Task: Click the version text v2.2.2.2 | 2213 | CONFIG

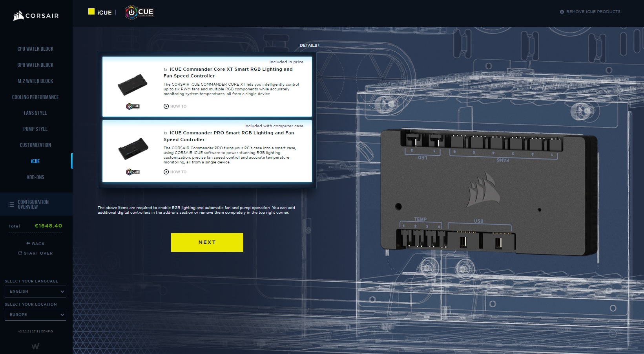Action: point(35,332)
